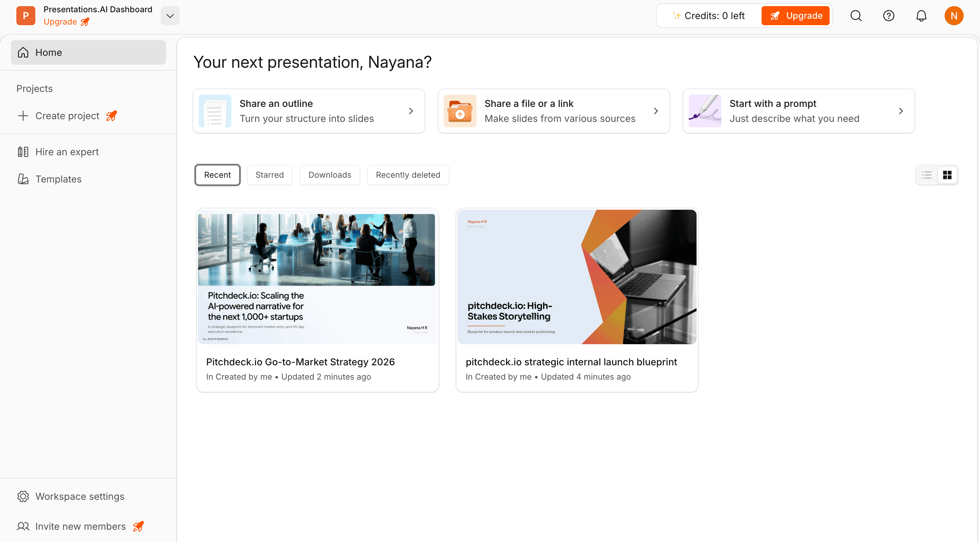Screen dimensions: 980x542
Task: Open Hire an expert in sidebar
Action: tap(67, 152)
